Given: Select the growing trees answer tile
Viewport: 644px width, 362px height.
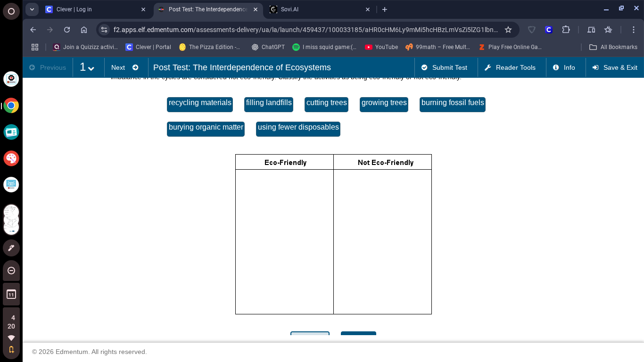Looking at the screenshot, I should tap(384, 103).
